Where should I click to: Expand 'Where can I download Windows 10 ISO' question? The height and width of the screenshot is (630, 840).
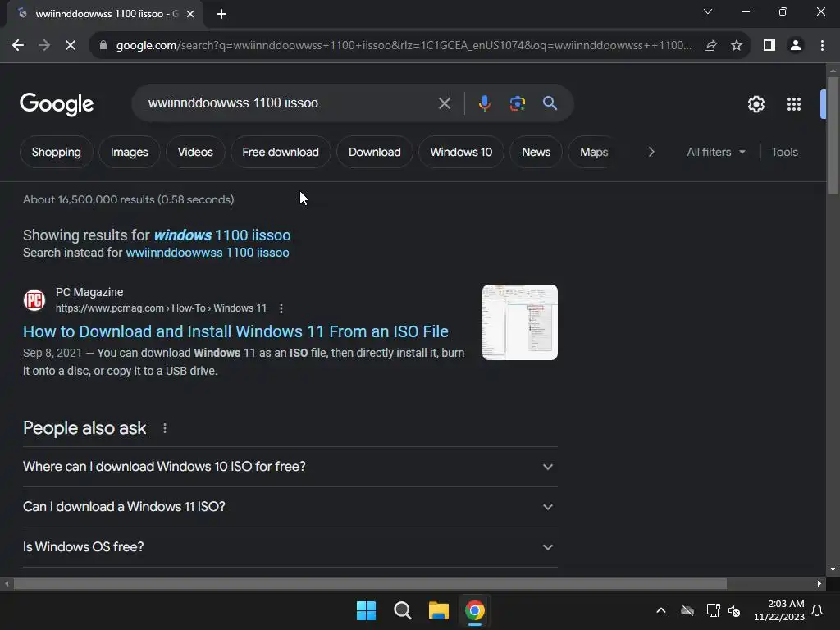tap(290, 467)
